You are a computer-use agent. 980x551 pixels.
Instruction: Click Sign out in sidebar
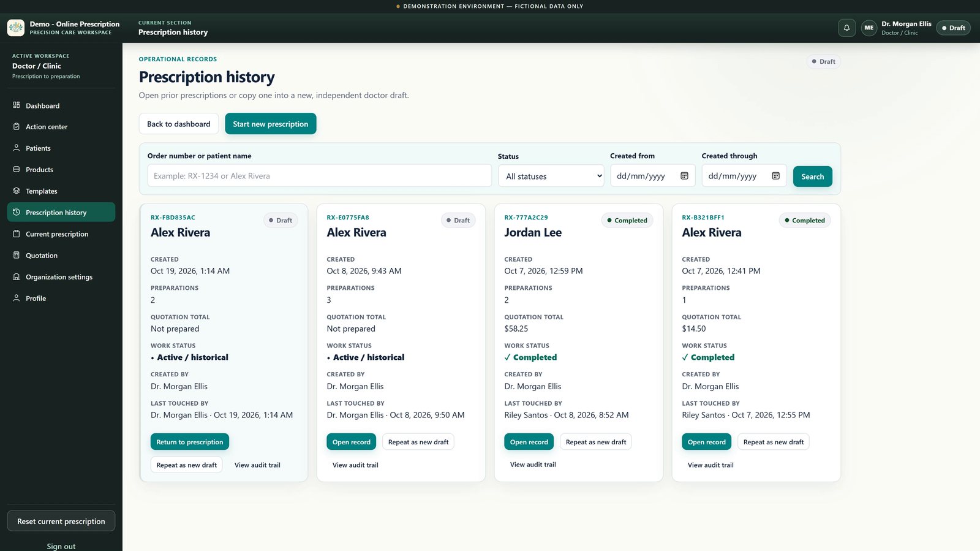(61, 546)
